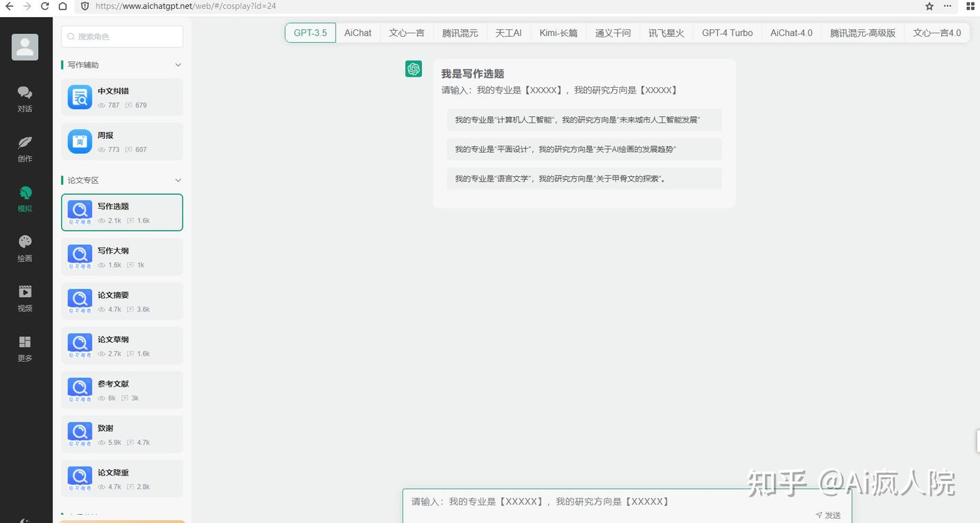The width and height of the screenshot is (980, 523).
Task: Click the 我是写作选题 heading
Action: [472, 73]
